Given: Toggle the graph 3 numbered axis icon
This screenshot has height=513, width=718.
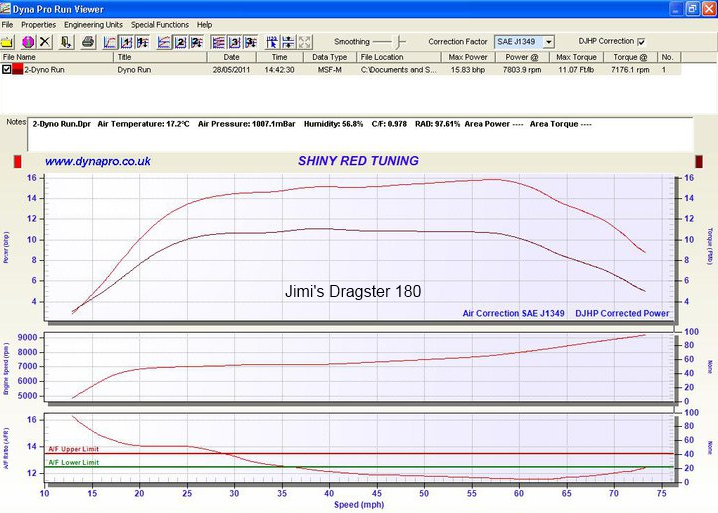Looking at the screenshot, I should click(x=234, y=42).
